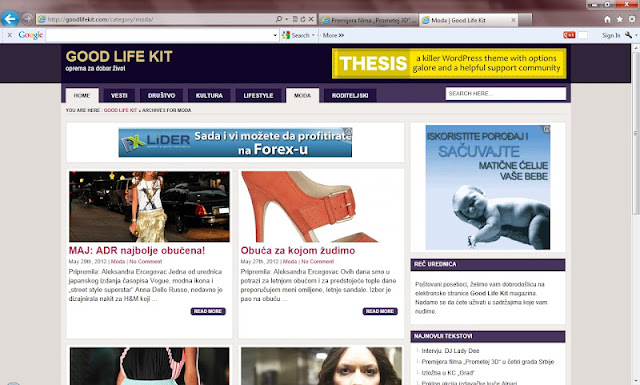Viewport: 640px width, 385px height.
Task: Open the baby stem cells sidebar ad
Action: pyautogui.click(x=488, y=187)
